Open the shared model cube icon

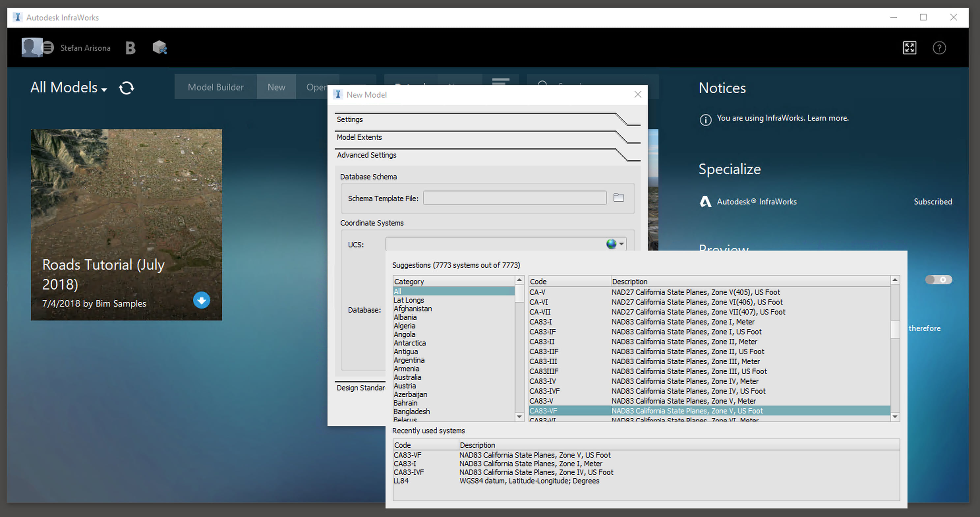click(x=159, y=48)
